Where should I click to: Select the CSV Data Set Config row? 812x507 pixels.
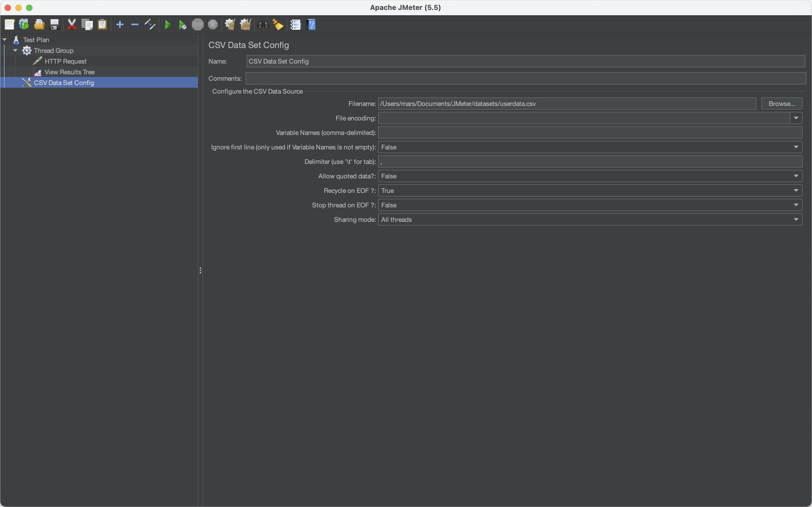[99, 82]
